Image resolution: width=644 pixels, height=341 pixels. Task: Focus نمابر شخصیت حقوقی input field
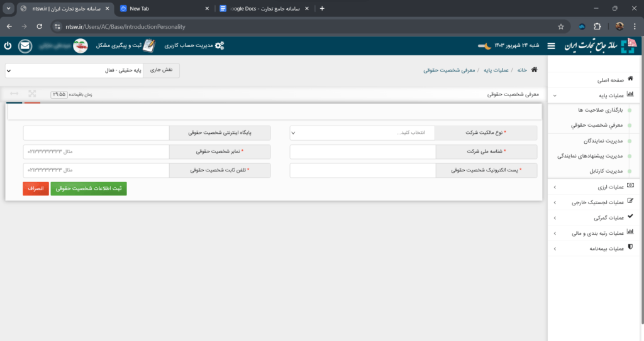click(x=96, y=151)
